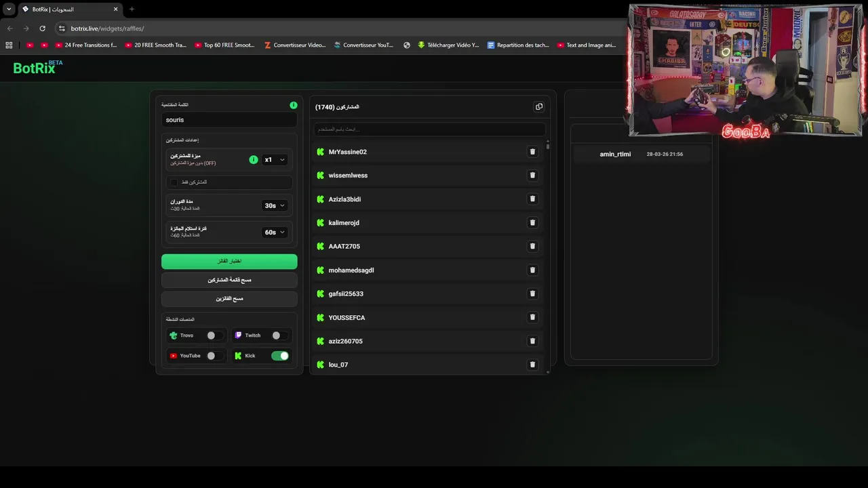Open the browser tab list dropdown
Screen dimensions: 868x488
coord(9,9)
